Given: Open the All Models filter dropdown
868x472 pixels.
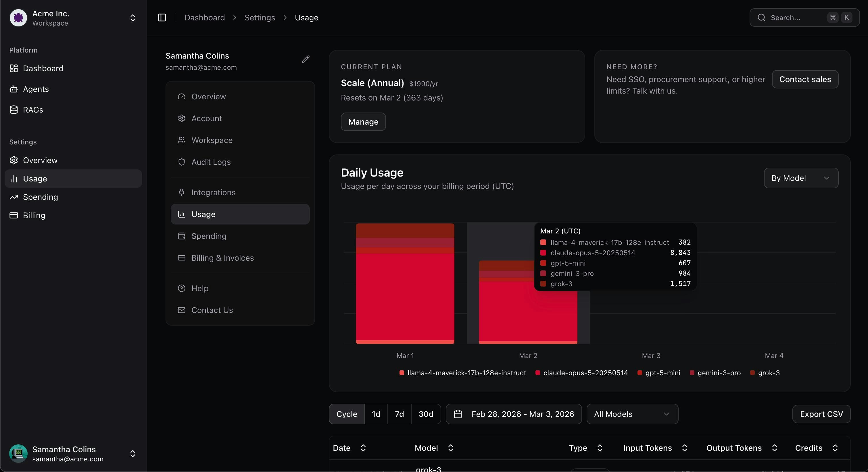Looking at the screenshot, I should (632, 414).
